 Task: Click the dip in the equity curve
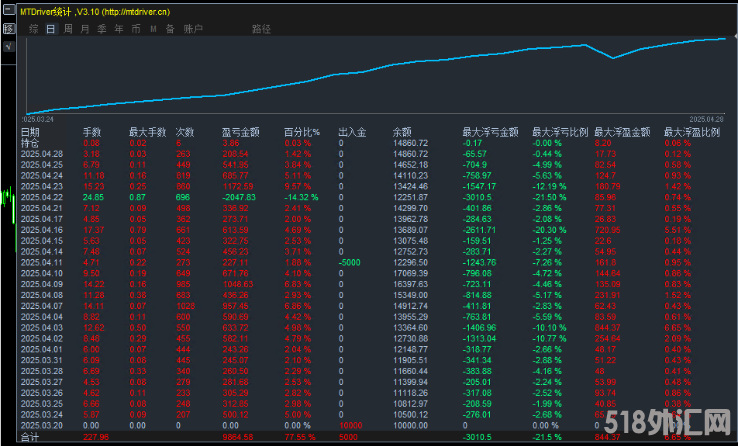(x=613, y=58)
